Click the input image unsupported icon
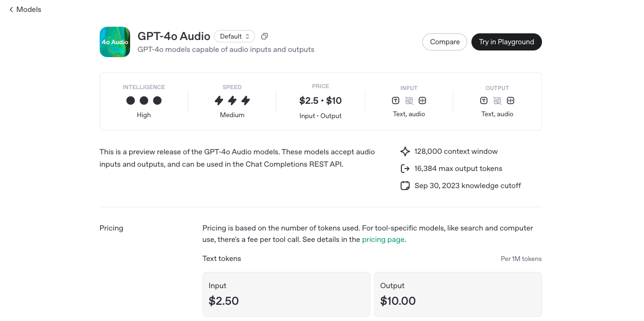The image size is (644, 321). [x=409, y=100]
